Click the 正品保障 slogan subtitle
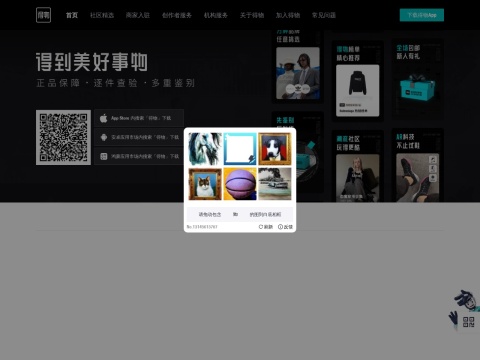Screen dimensions: 480x360 (115, 83)
